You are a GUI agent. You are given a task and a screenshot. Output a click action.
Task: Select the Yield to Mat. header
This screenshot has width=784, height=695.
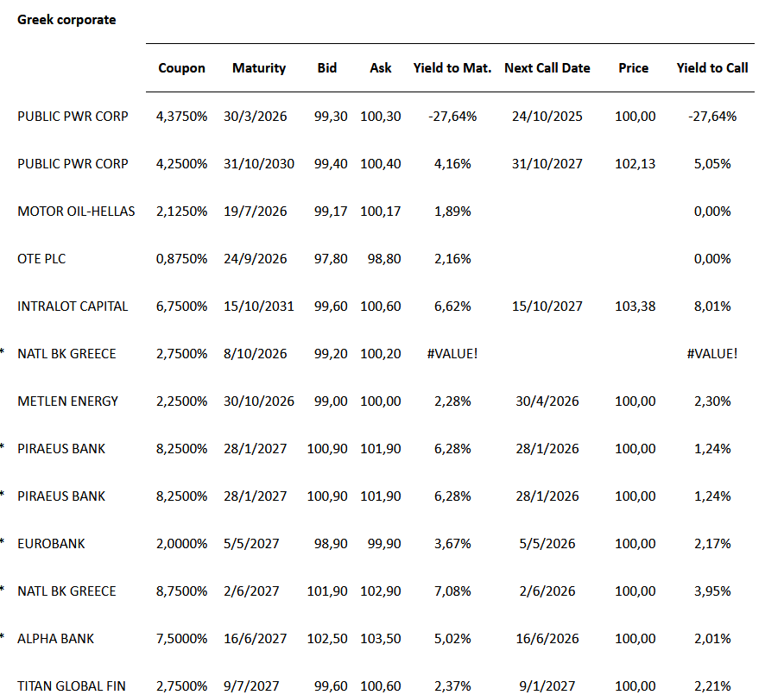coord(452,68)
